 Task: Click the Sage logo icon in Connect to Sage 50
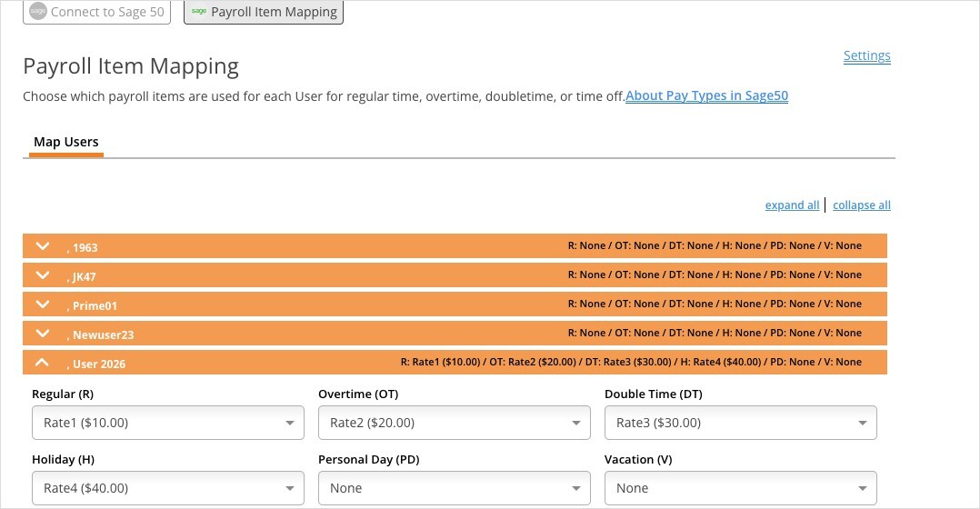point(38,11)
